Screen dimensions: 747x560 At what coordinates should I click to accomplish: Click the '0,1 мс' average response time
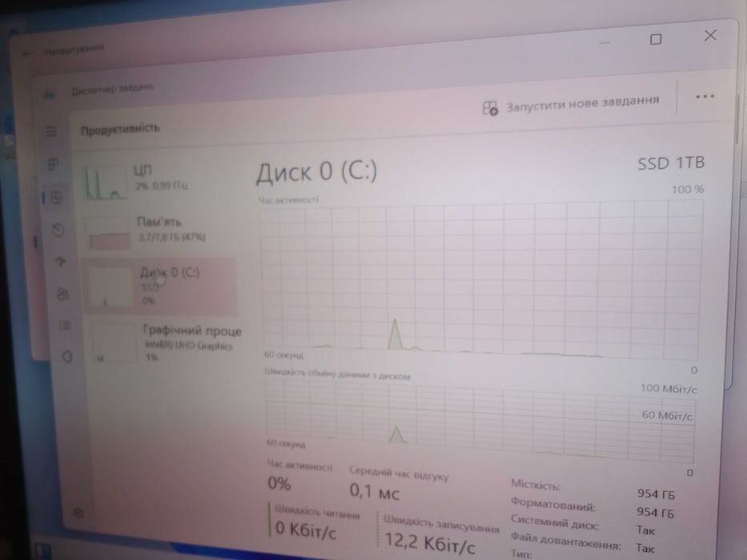click(x=375, y=491)
